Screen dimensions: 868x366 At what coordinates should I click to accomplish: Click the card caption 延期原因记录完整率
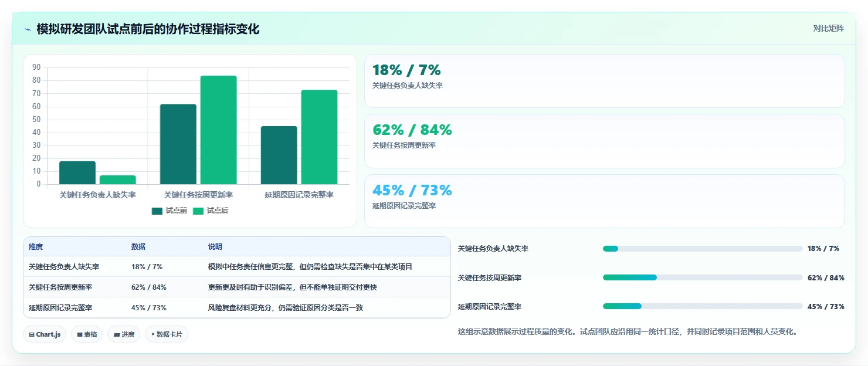pos(404,206)
